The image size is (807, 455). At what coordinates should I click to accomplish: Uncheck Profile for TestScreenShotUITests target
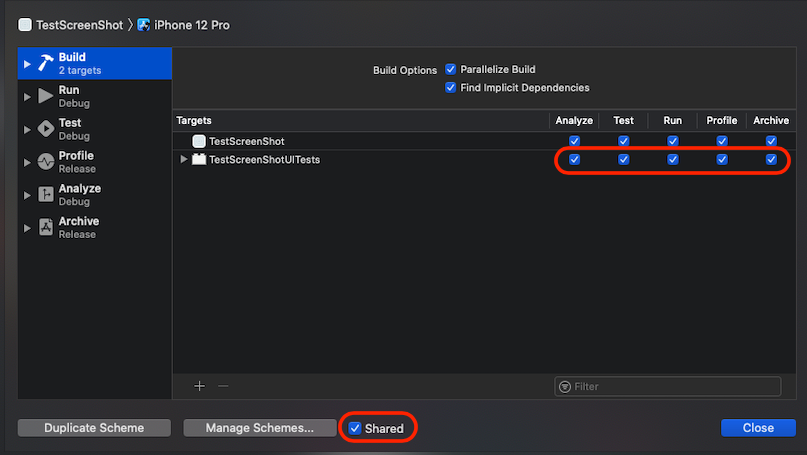click(x=722, y=160)
